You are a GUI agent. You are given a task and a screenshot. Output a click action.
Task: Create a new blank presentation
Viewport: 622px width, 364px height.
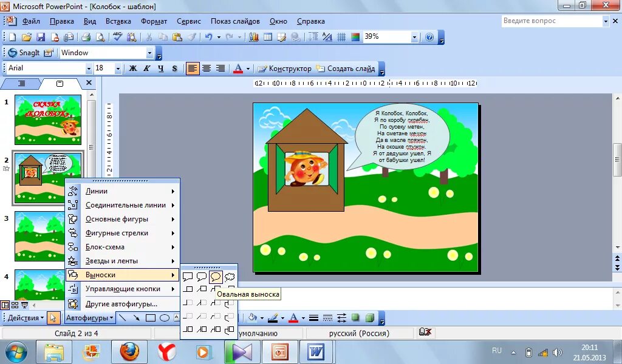[x=12, y=37]
